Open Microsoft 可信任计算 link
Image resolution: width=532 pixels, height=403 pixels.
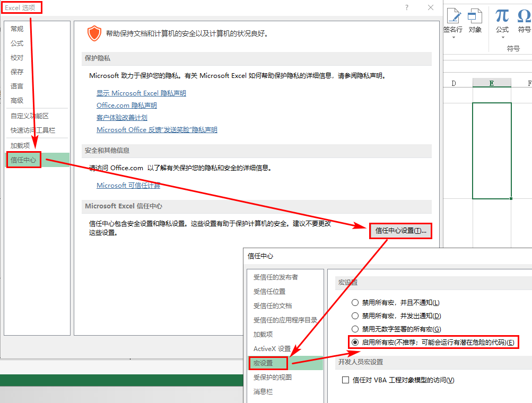pyautogui.click(x=128, y=185)
